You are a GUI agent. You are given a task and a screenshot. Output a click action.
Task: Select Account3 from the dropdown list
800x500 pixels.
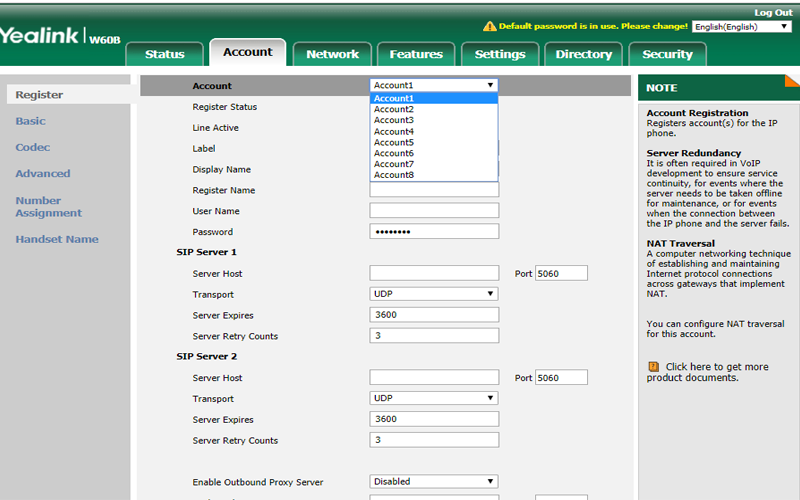(x=394, y=120)
